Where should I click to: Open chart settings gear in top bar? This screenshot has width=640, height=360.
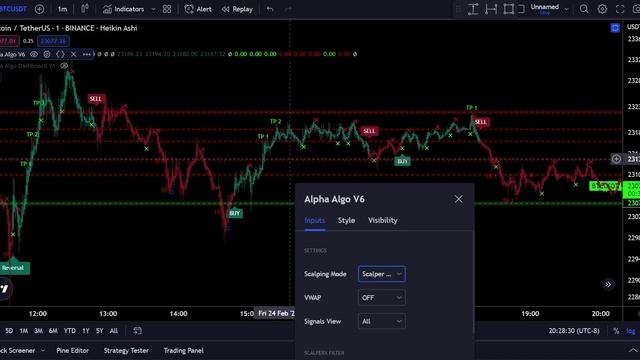602,9
